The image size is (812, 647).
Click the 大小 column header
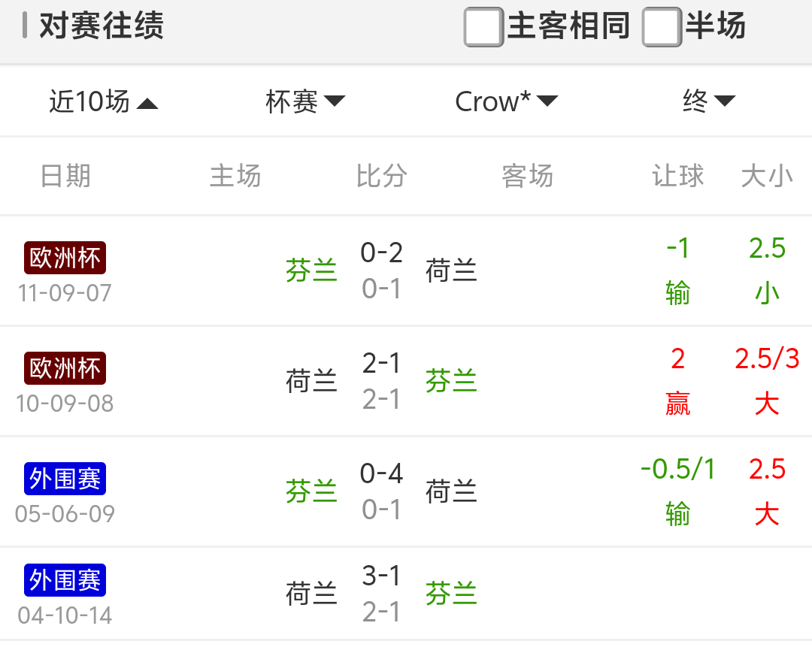point(767,177)
